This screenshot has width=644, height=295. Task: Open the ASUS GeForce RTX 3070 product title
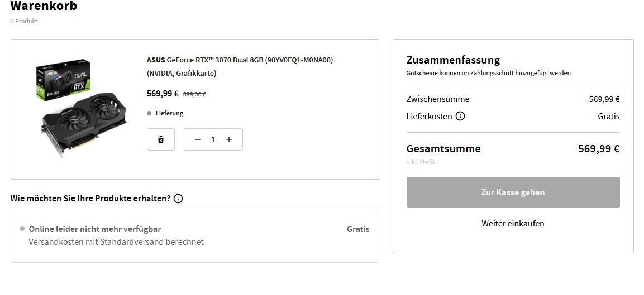tap(240, 60)
